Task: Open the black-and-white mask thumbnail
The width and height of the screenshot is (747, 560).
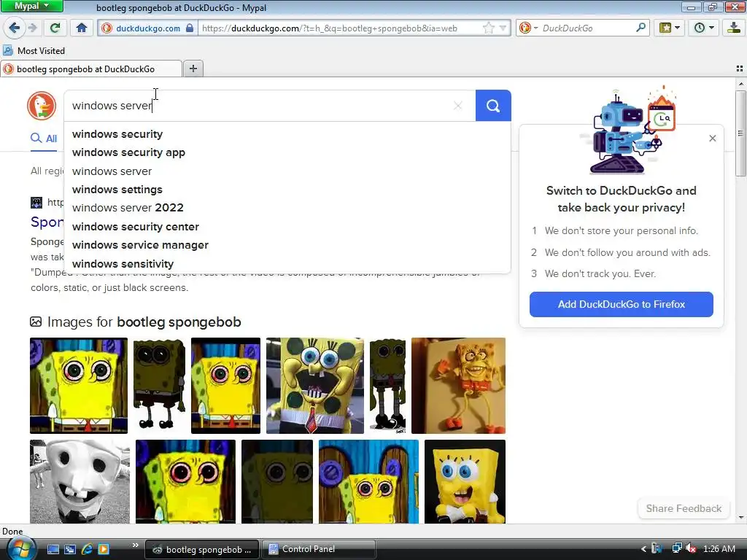Action: 80,481
